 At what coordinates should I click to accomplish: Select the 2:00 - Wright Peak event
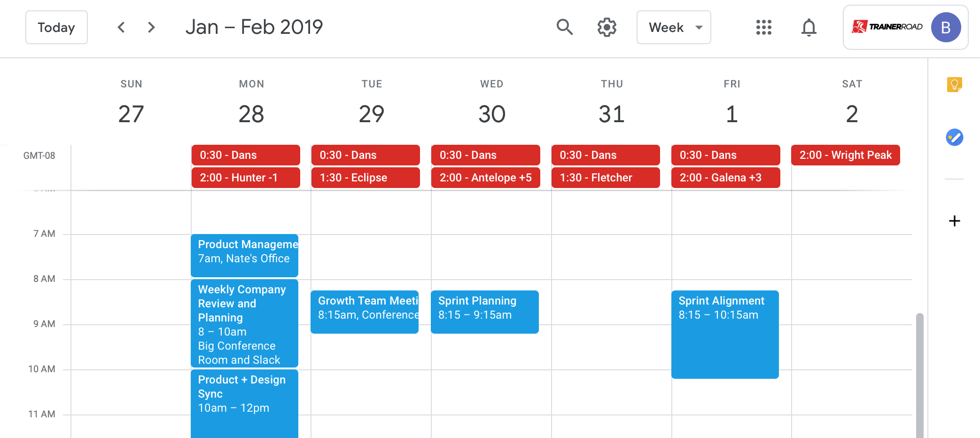pos(845,155)
